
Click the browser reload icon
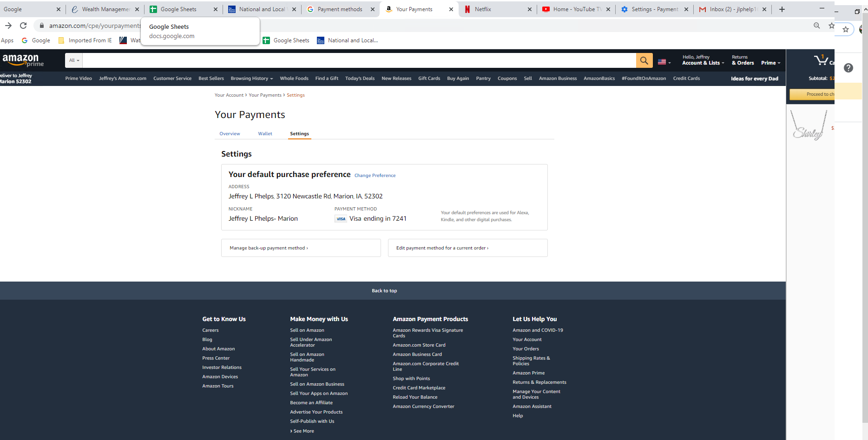tap(23, 26)
